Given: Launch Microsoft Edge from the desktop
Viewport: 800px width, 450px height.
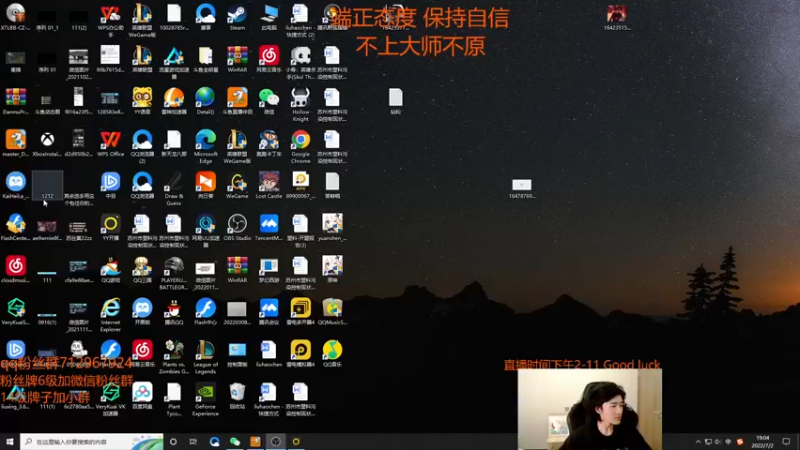Looking at the screenshot, I should click(206, 144).
